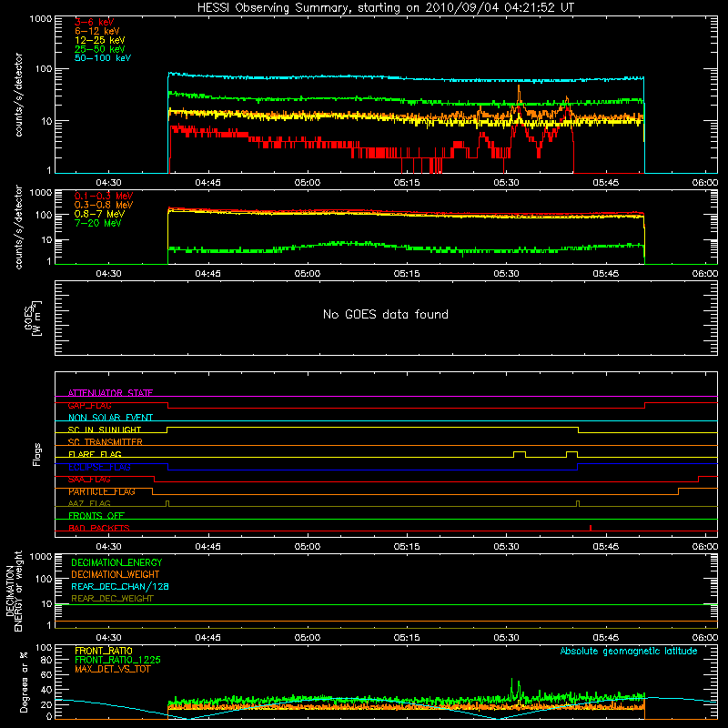Select the yellow 12-25 keV legend label
The image size is (728, 728).
click(x=100, y=40)
